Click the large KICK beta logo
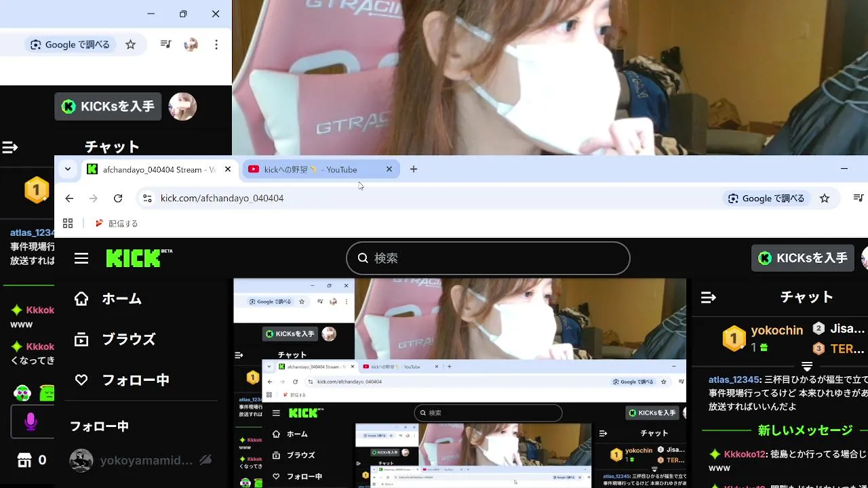The image size is (868, 488). (x=139, y=258)
